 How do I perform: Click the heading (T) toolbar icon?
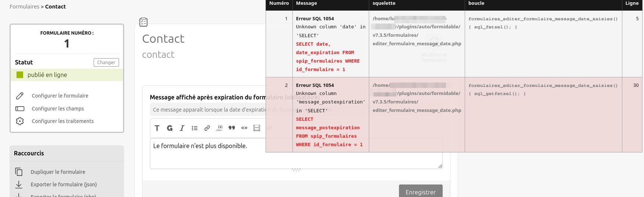(157, 128)
